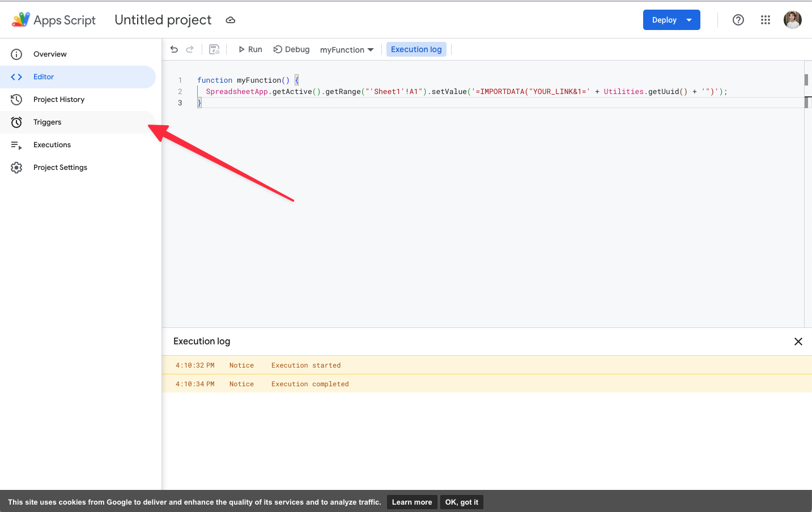Run the script with Run button
Viewport: 812px width, 512px height.
click(x=250, y=49)
